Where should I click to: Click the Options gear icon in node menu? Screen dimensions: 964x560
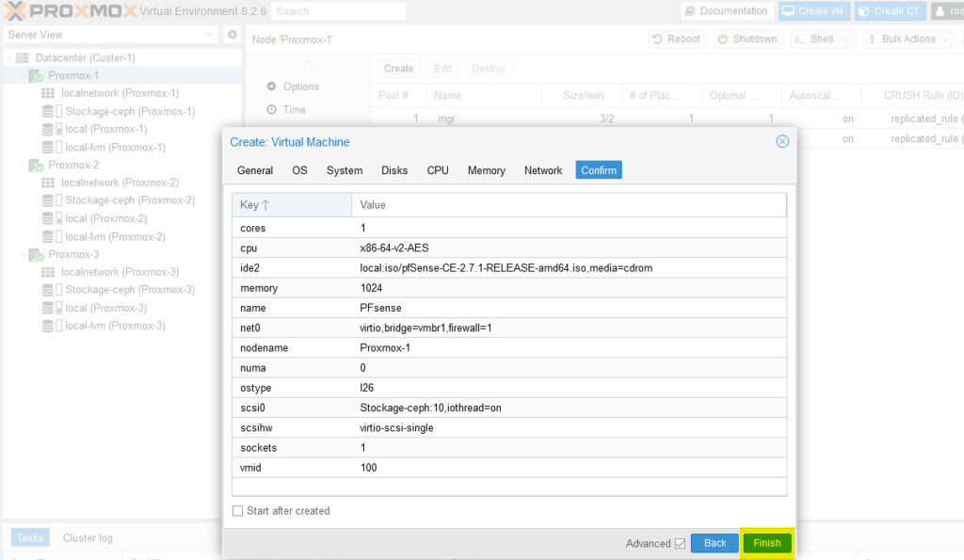(x=271, y=87)
